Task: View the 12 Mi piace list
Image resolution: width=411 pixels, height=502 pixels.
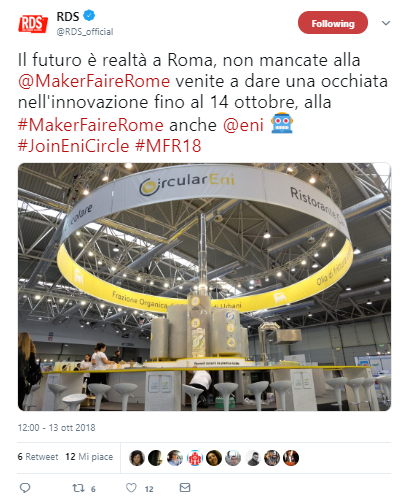Action: (89, 457)
